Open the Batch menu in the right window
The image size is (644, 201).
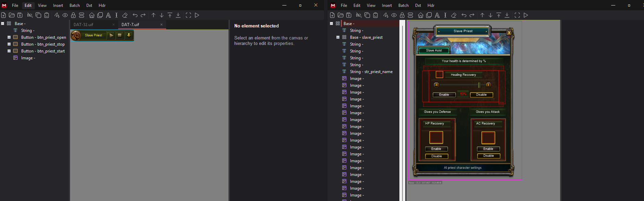pyautogui.click(x=404, y=5)
